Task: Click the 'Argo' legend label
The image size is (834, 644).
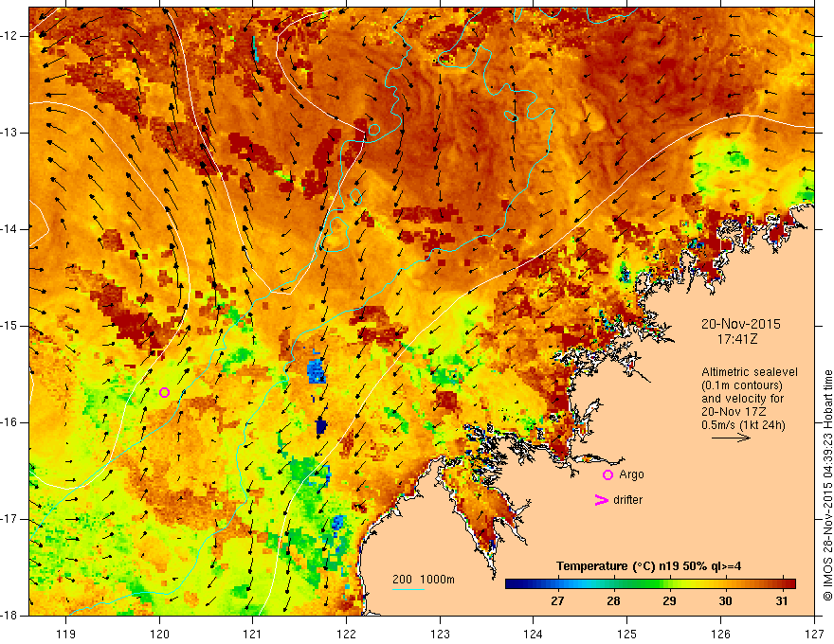Action: [631, 474]
